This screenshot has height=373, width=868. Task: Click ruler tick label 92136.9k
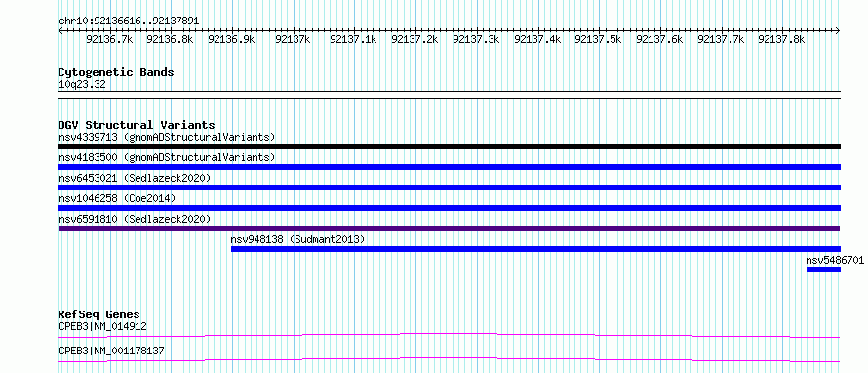231,39
